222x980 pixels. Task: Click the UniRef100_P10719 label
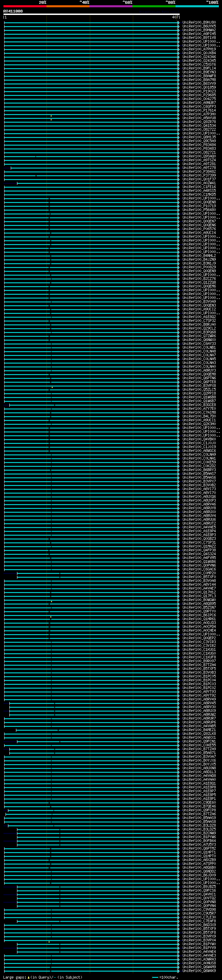coord(199,206)
